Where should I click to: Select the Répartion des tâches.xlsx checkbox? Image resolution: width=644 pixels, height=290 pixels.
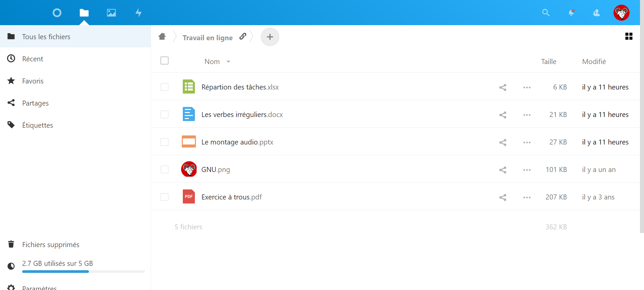pos(164,87)
